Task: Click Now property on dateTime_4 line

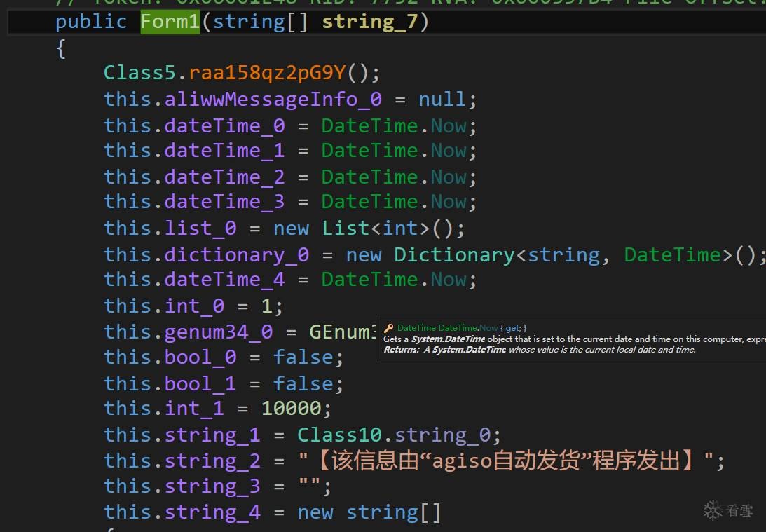Action: tap(449, 280)
